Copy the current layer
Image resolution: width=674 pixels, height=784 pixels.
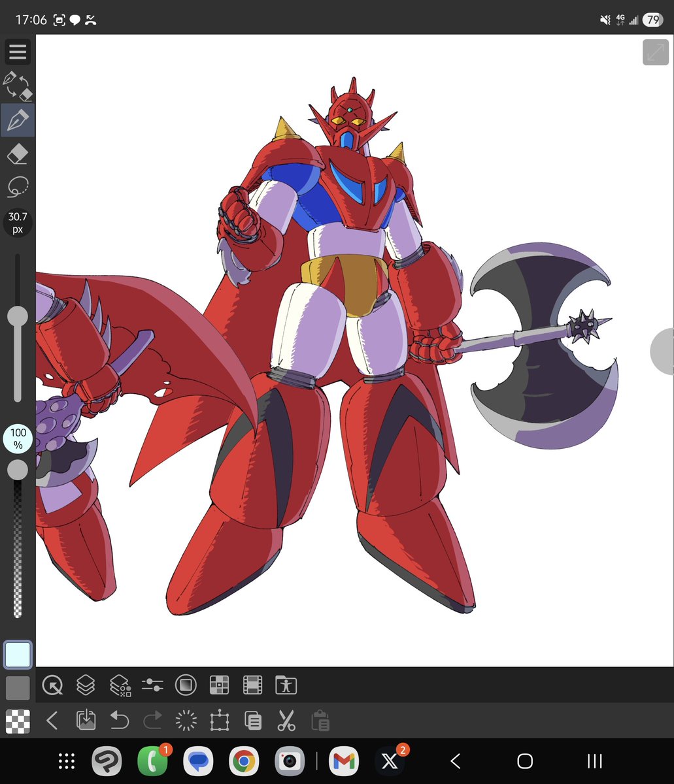coord(252,721)
